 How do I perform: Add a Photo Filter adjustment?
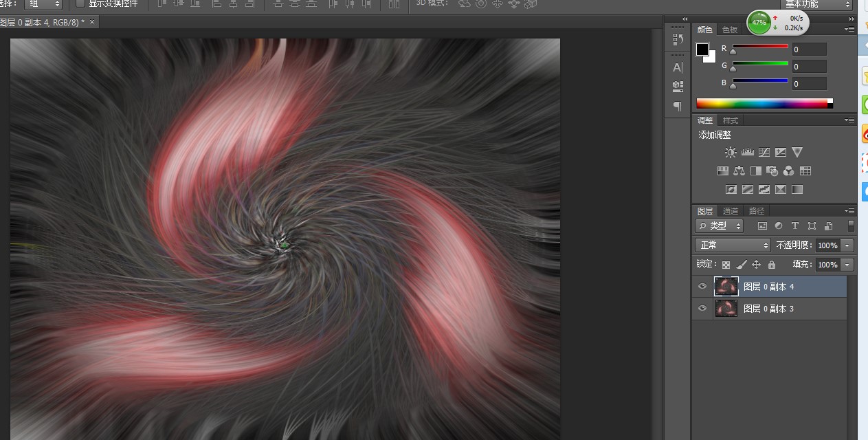coord(772,171)
